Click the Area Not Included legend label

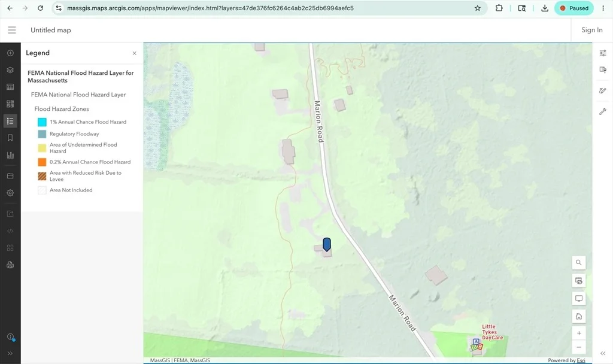tap(71, 190)
